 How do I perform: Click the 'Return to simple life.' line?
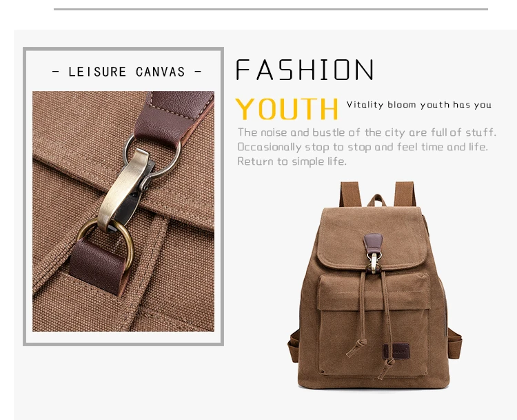point(292,161)
